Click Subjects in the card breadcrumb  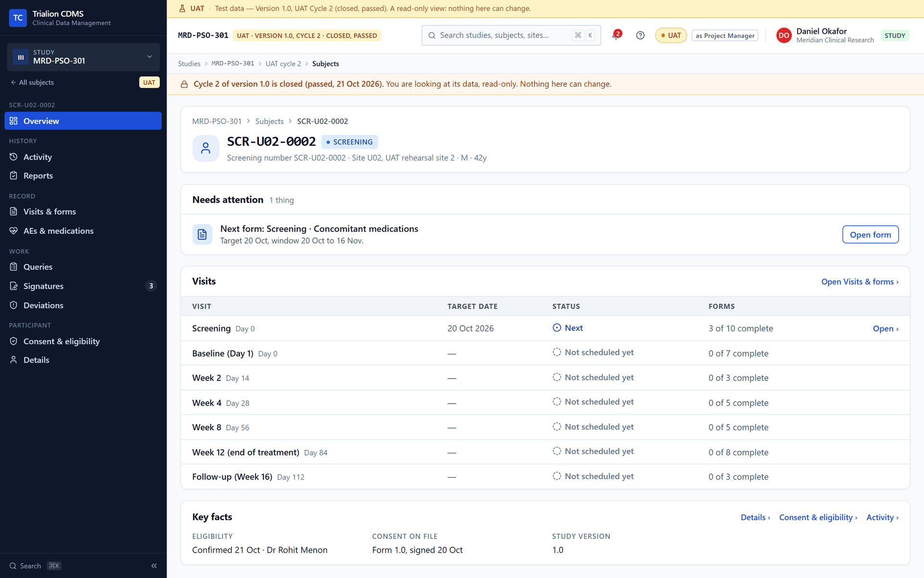click(x=269, y=121)
